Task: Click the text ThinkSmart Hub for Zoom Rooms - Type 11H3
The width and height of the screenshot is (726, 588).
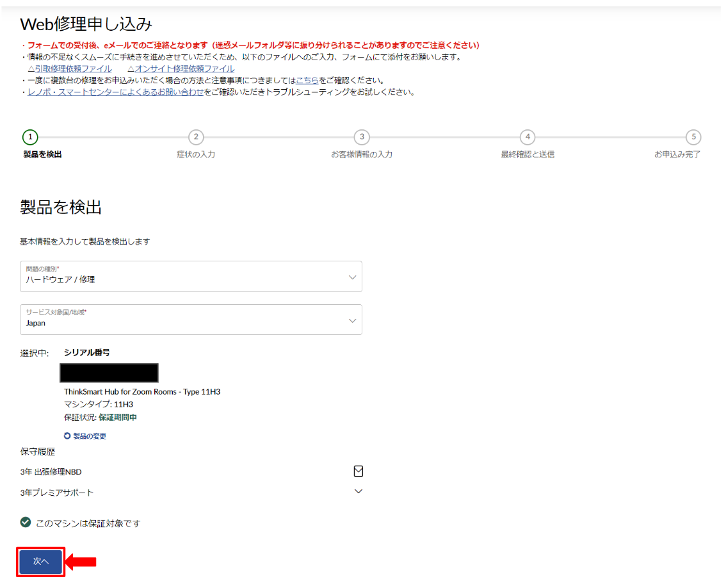Action: click(x=142, y=391)
